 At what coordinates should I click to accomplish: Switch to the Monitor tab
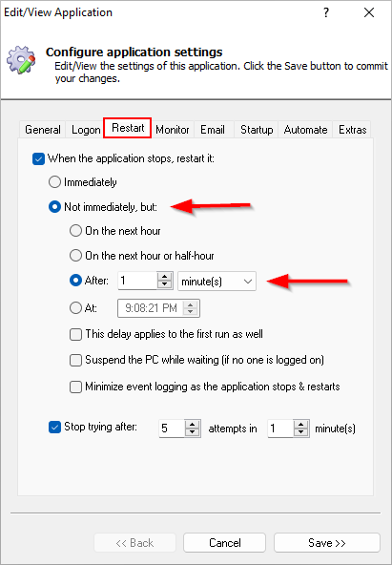(173, 130)
